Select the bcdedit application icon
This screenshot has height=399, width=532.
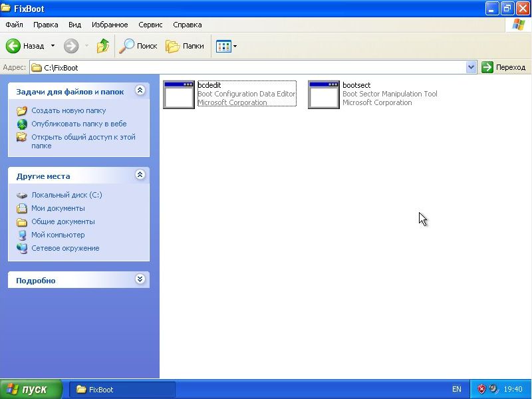[179, 94]
